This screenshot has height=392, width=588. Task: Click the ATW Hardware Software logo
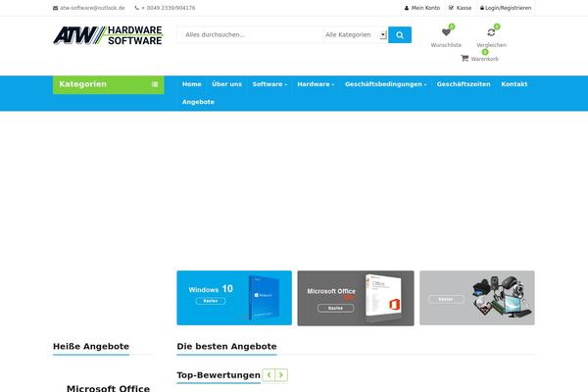(x=108, y=35)
